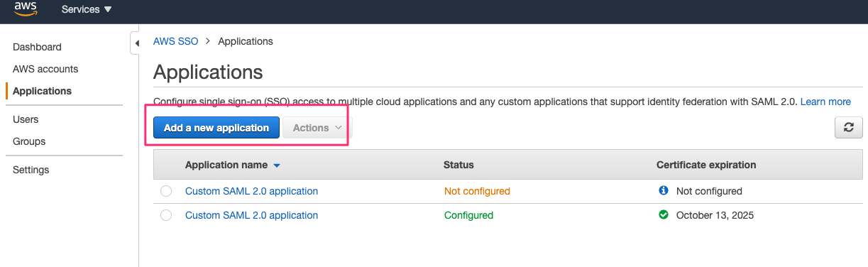Click the green Configured status

point(468,215)
